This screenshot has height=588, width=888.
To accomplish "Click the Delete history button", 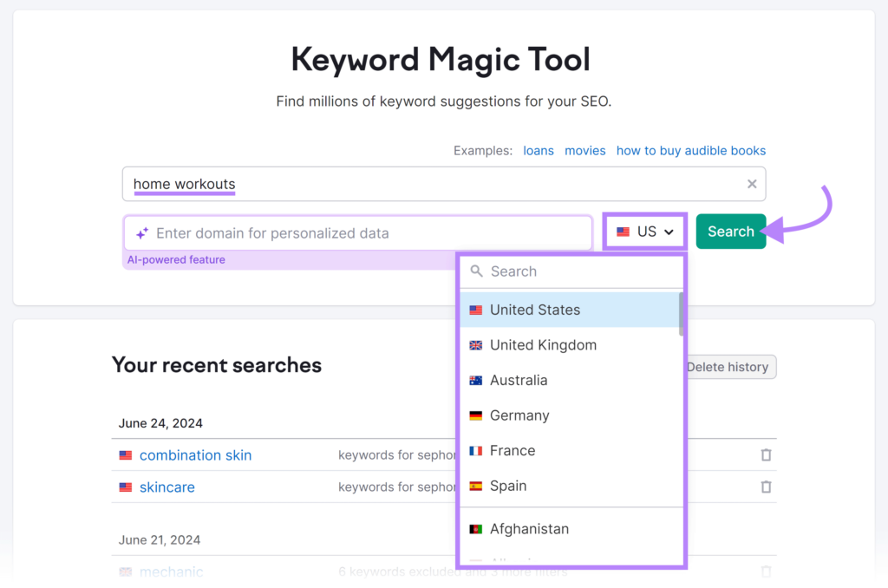I will point(728,367).
